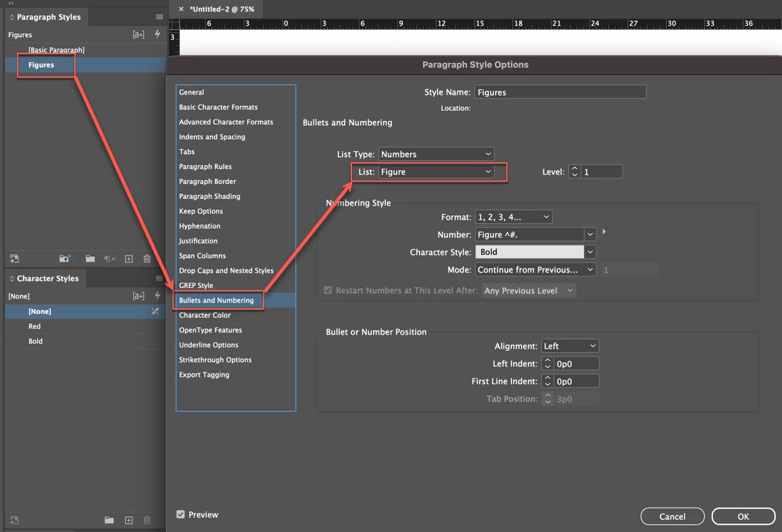Click the Level value field

(x=602, y=172)
